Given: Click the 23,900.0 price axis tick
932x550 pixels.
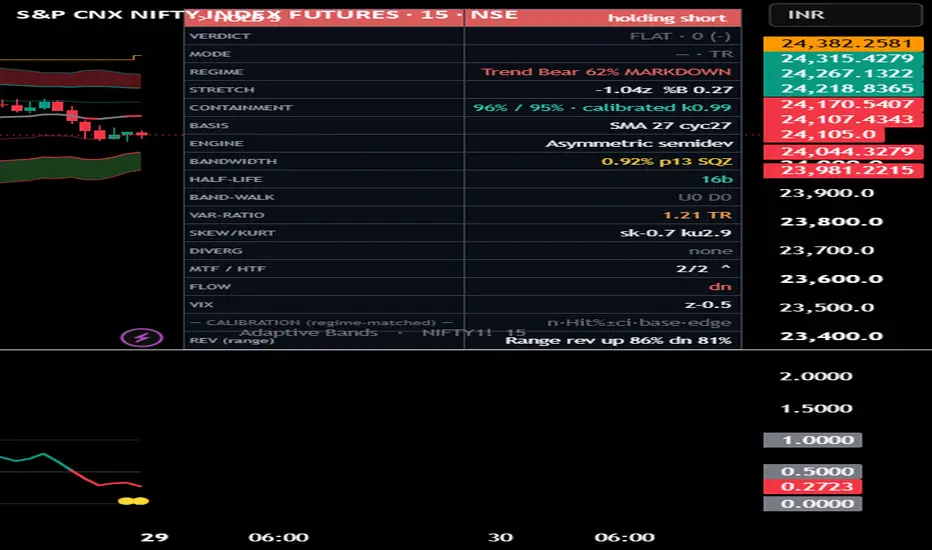Looking at the screenshot, I should click(x=827, y=193).
